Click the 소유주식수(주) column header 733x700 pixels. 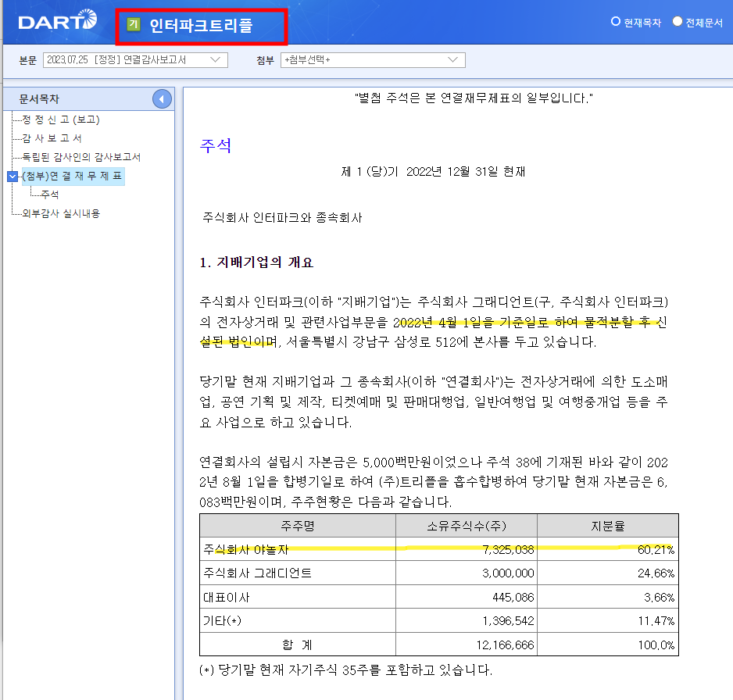coord(467,526)
